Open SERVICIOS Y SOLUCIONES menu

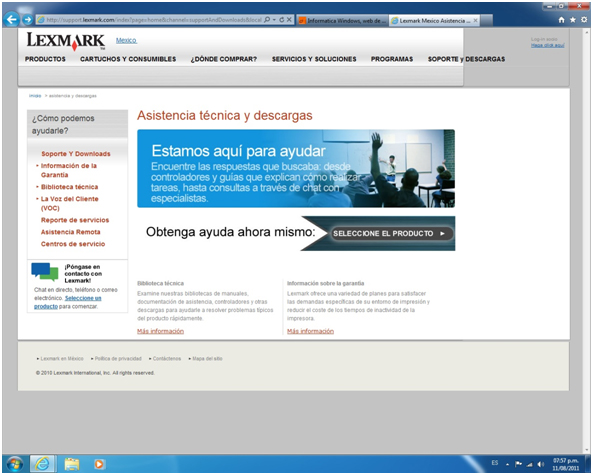tap(314, 59)
